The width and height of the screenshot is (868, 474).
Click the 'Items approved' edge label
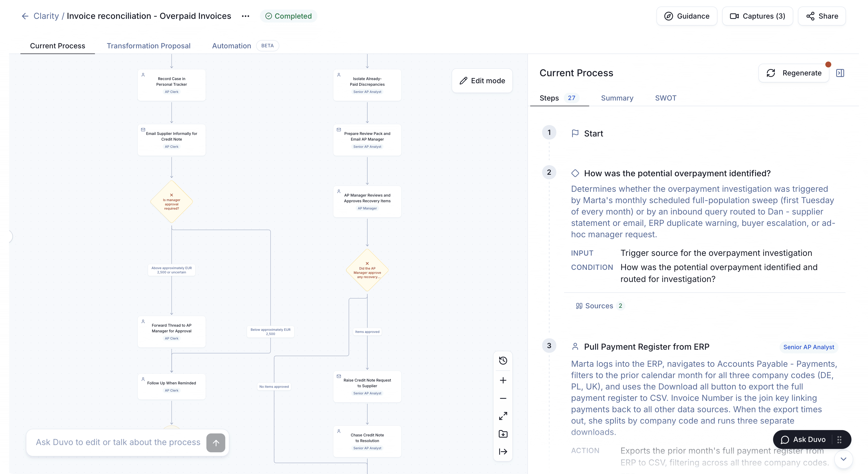tap(367, 332)
